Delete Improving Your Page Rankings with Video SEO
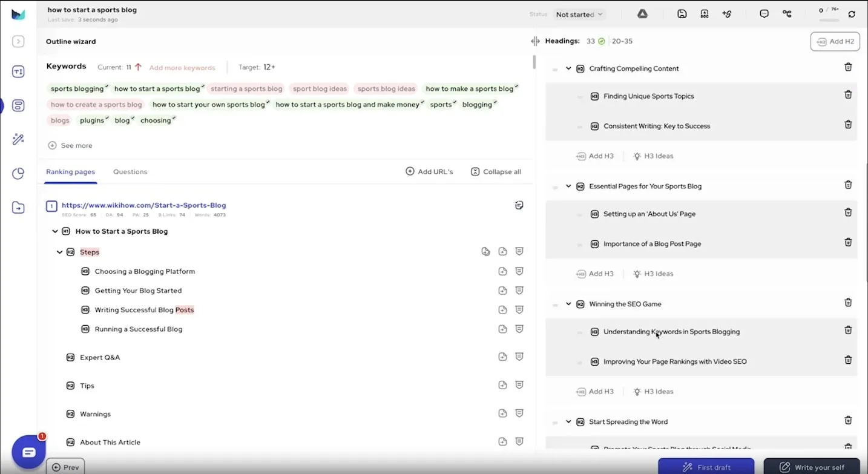The image size is (868, 474). click(848, 360)
